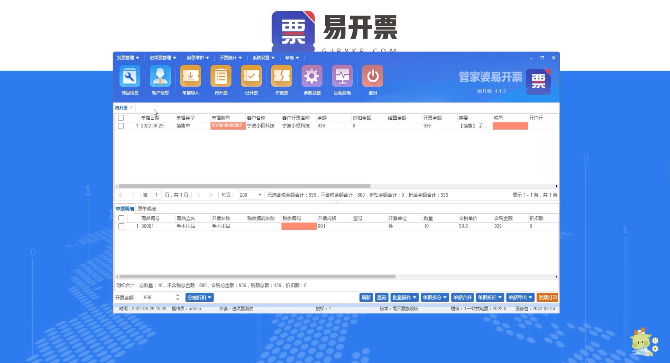Image resolution: width=670 pixels, height=363 pixels.
Task: Open the 批量操作 dropdown button
Action: click(x=404, y=297)
